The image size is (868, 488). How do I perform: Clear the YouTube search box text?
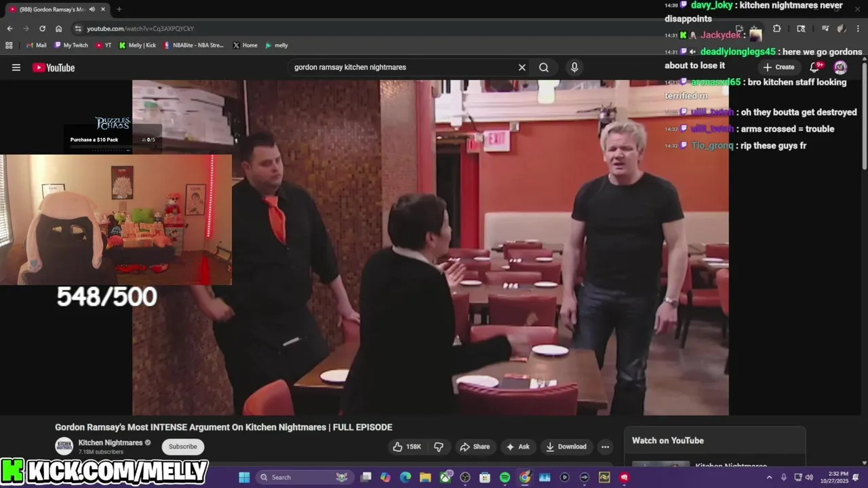[521, 67]
